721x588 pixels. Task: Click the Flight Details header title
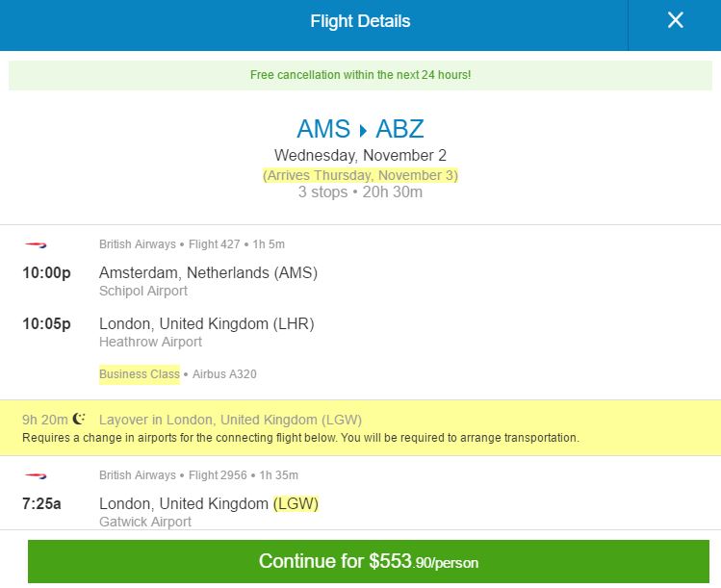click(x=360, y=21)
